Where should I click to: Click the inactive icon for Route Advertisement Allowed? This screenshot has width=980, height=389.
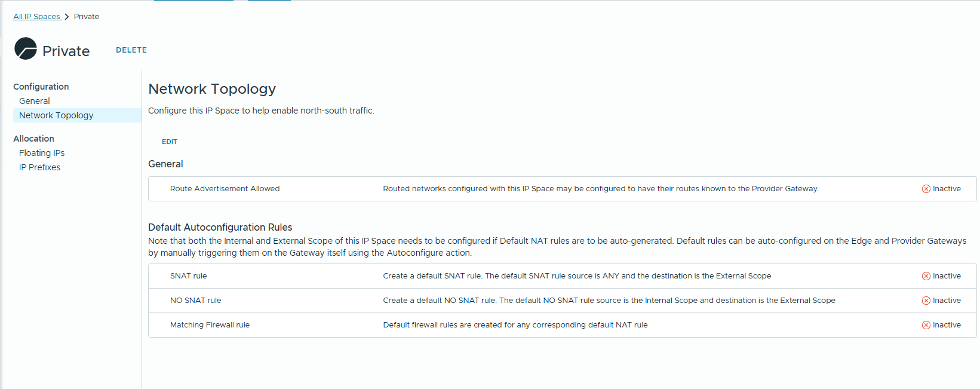pyautogui.click(x=926, y=189)
